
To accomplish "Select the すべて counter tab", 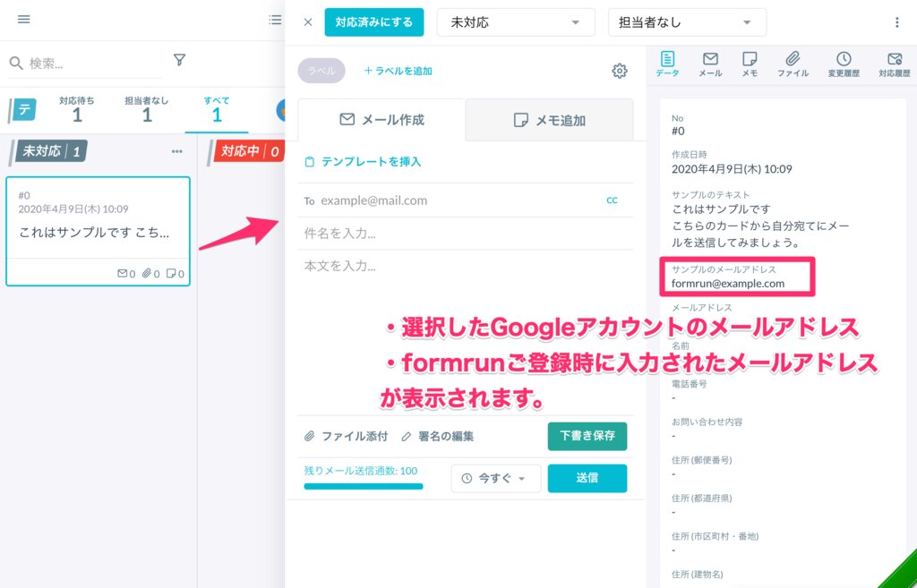I will 217,109.
